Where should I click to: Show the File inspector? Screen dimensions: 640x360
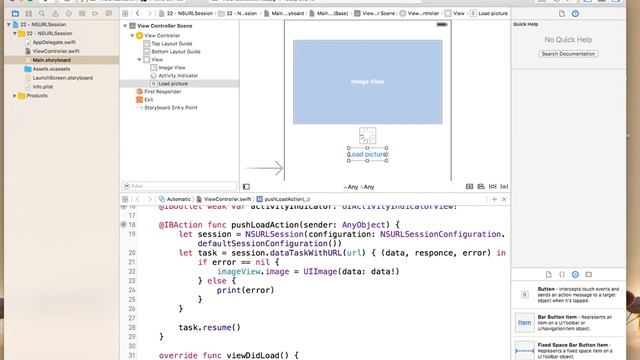click(562, 13)
